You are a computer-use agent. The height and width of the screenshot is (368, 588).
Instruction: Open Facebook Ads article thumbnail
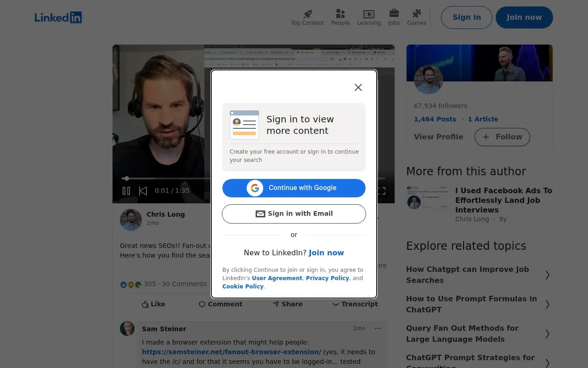(x=428, y=198)
